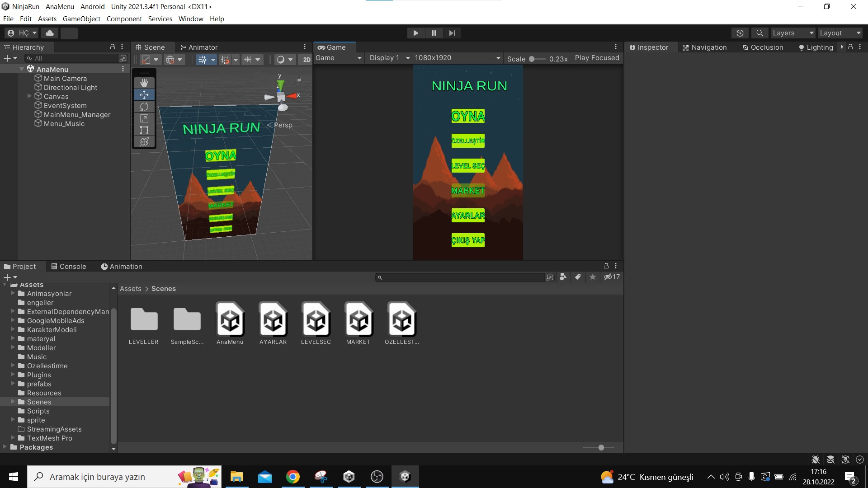
Task: Toggle the Hierarchy panel lock
Action: pos(113,47)
